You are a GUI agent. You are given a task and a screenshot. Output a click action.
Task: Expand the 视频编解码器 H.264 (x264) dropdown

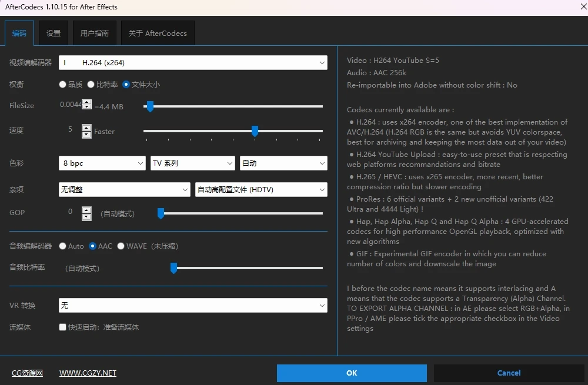click(193, 63)
